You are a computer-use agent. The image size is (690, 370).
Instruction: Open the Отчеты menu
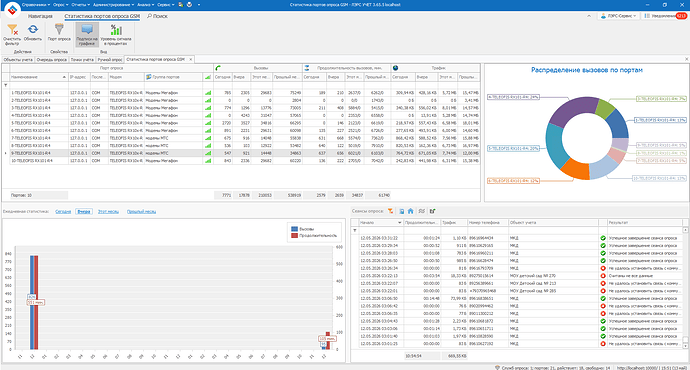click(80, 4)
